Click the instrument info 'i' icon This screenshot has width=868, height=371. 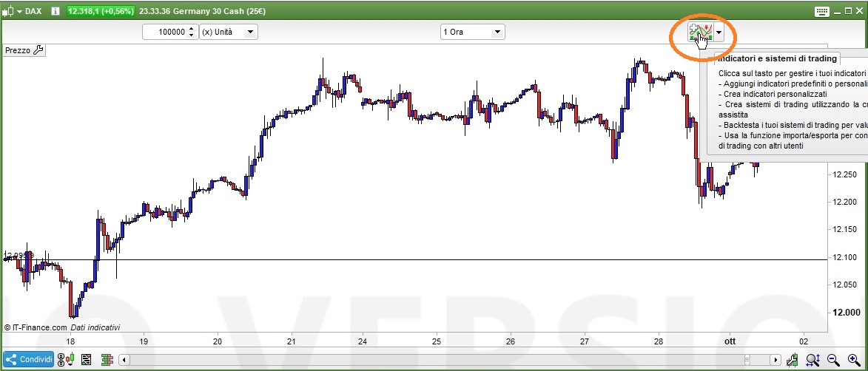[55, 11]
